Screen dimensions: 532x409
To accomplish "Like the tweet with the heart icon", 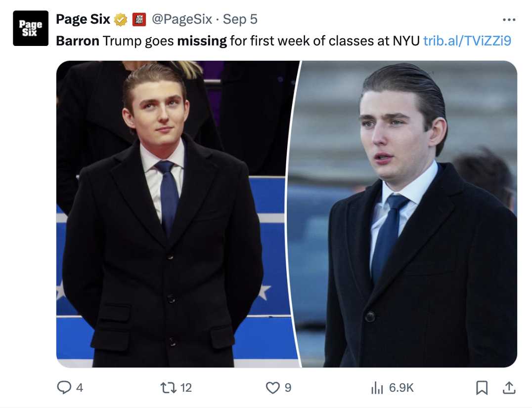I will (273, 388).
